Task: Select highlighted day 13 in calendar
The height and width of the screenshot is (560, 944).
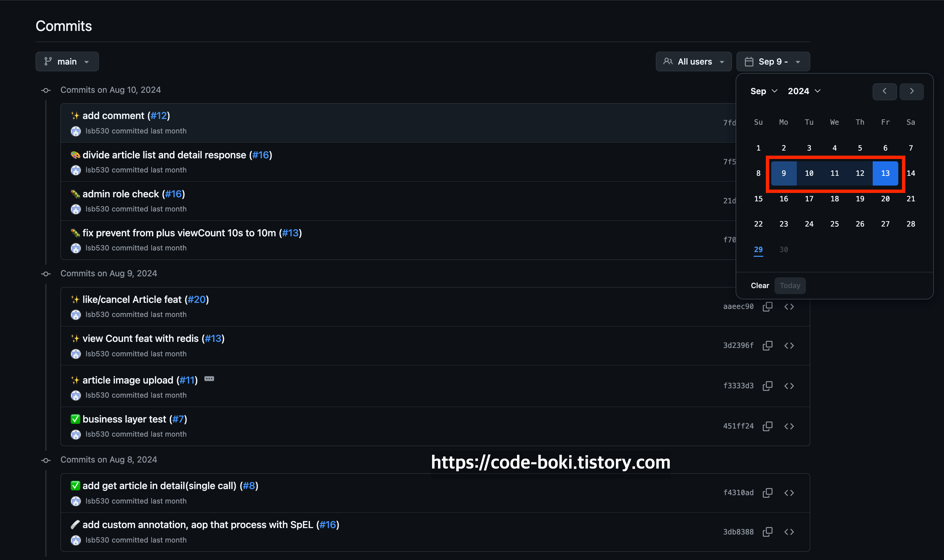Action: coord(885,173)
